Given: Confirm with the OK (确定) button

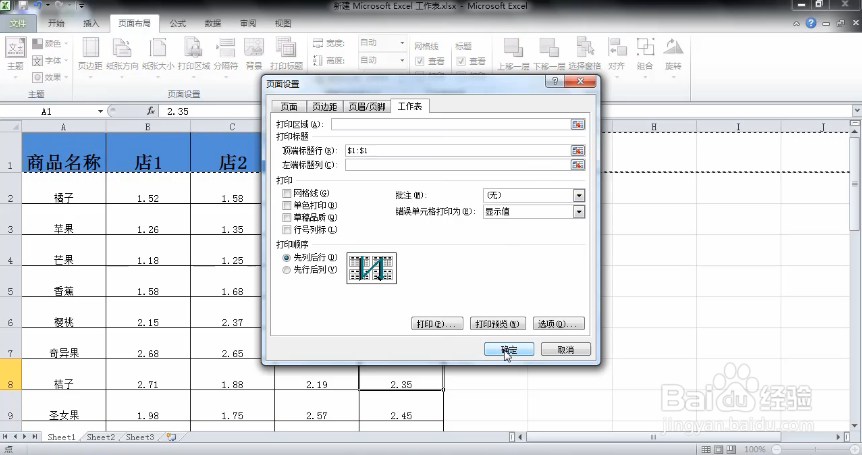Looking at the screenshot, I should 509,349.
